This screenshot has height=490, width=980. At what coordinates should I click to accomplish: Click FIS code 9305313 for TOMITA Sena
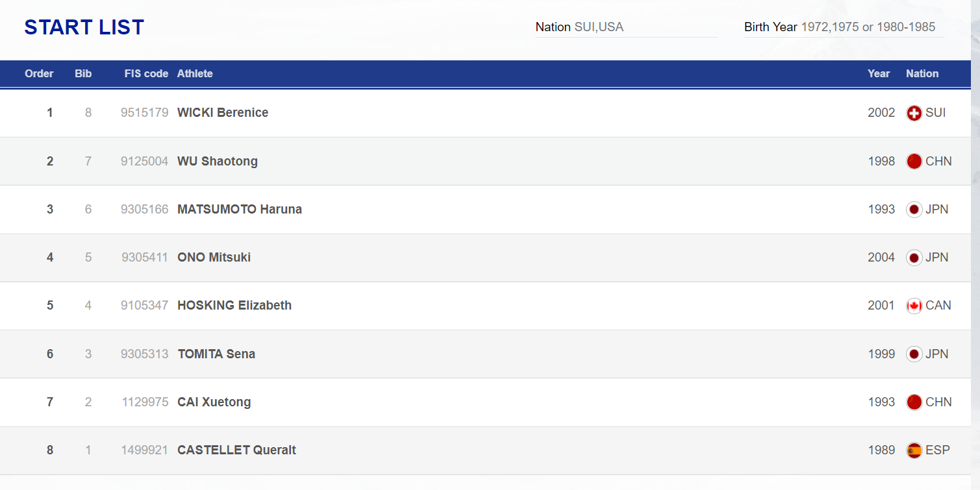click(144, 354)
